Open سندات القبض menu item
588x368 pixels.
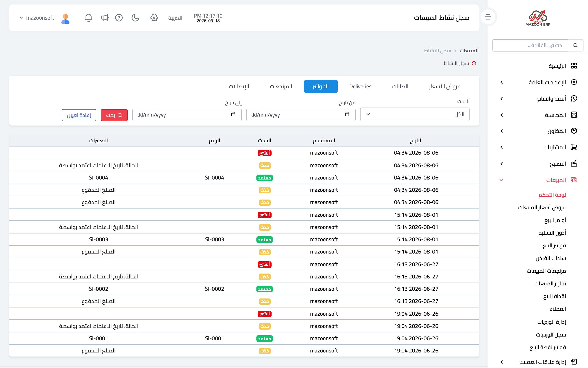click(551, 258)
